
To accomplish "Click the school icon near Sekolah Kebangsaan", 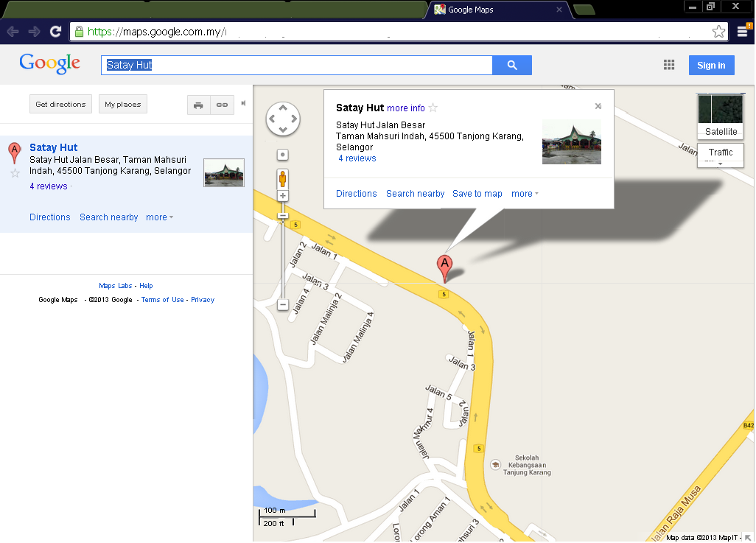I will pos(495,465).
